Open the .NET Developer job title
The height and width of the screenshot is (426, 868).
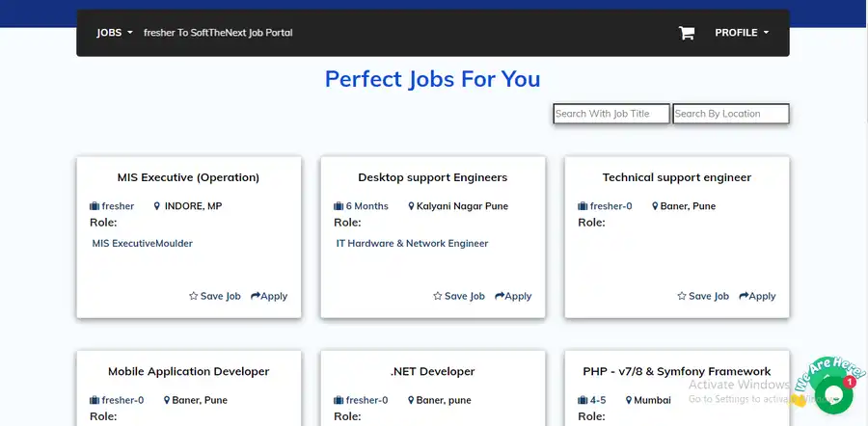pyautogui.click(x=432, y=371)
